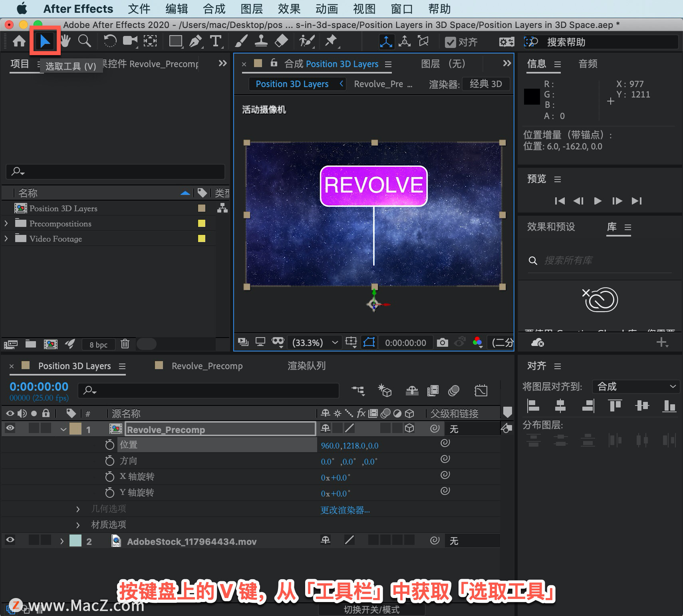Expand the Video Footage folder
This screenshot has width=683, height=616.
click(x=6, y=238)
